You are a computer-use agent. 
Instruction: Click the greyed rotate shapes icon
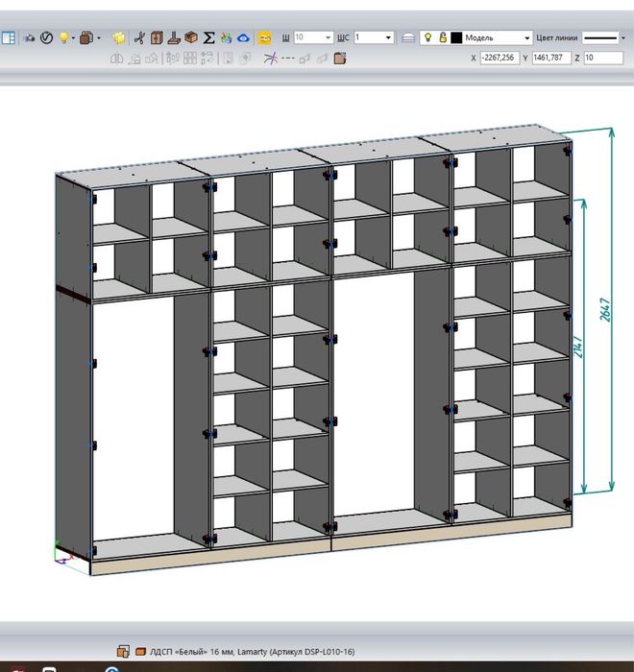(151, 59)
